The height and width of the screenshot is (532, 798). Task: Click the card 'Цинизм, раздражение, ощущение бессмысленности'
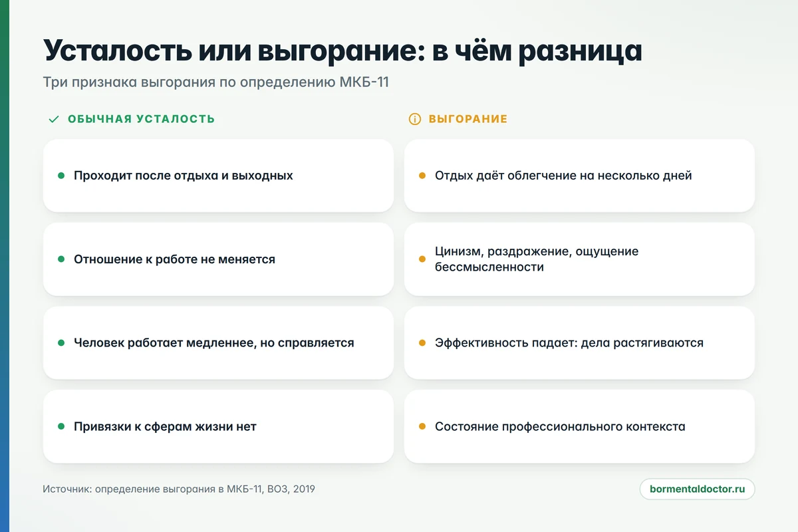(x=579, y=259)
